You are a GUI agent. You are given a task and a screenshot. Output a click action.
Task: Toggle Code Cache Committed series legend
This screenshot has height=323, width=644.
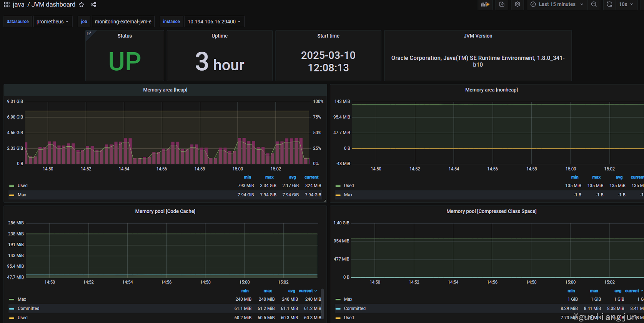[x=28, y=309]
